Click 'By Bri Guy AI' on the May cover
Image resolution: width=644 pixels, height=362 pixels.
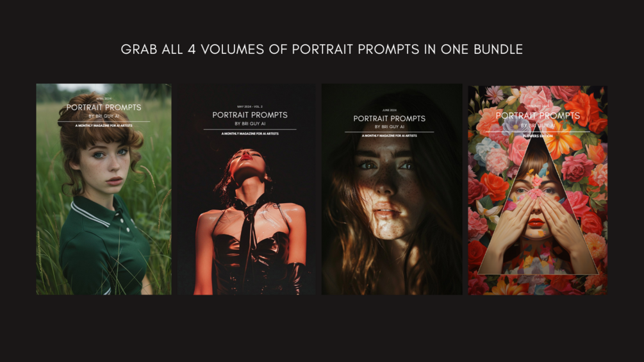pos(250,124)
